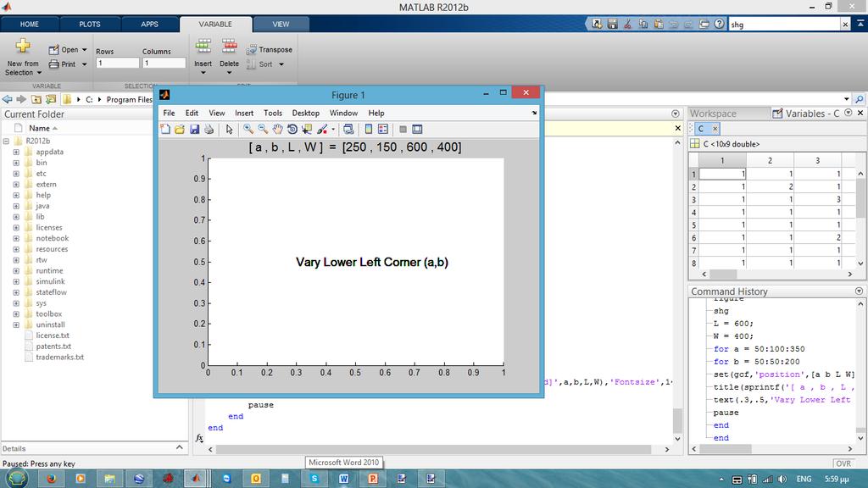Enable the Rotate 3D tool
This screenshot has width=868, height=488.
pos(292,129)
